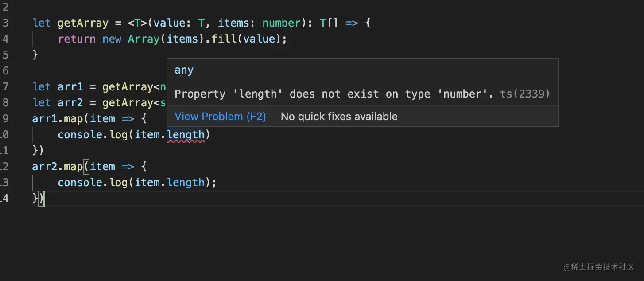The width and height of the screenshot is (644, 281).
Task: Click the number type annotation on line 3
Action: click(x=281, y=23)
